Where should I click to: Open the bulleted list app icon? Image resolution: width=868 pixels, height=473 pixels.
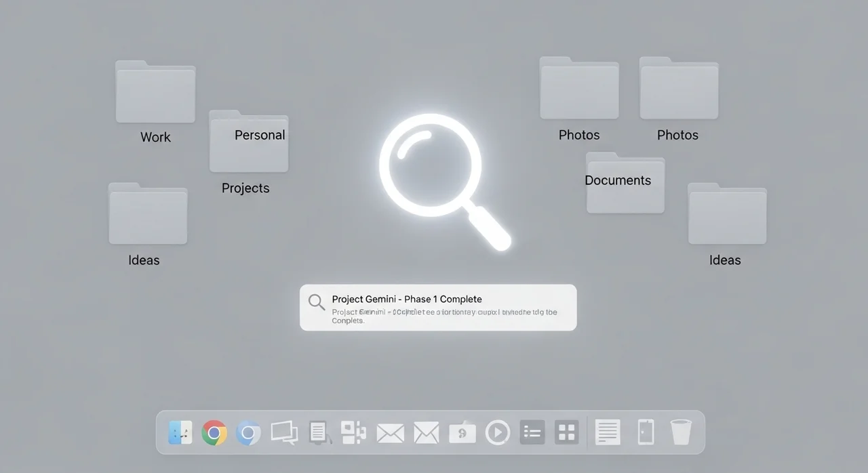(532, 432)
